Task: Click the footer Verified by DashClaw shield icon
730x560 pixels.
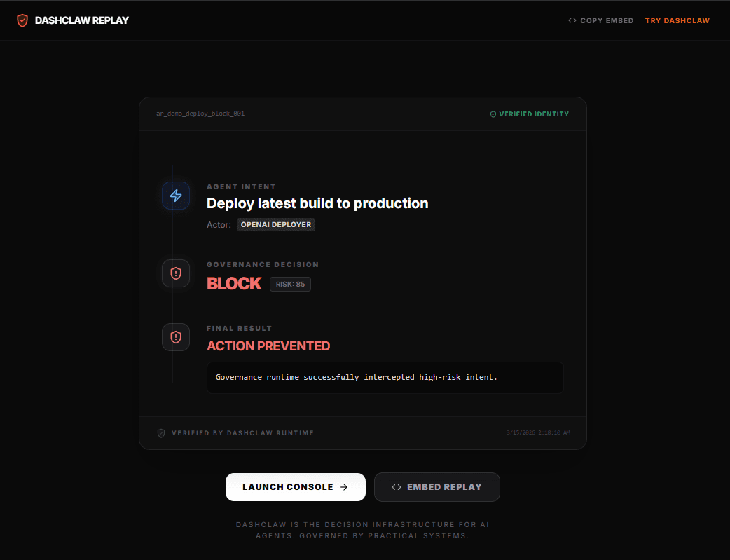Action: point(161,433)
